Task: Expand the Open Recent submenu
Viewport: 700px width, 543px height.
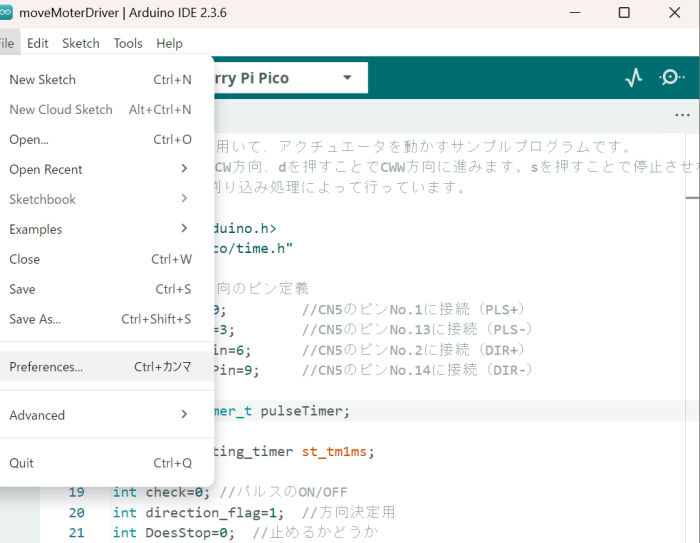Action: click(x=100, y=169)
